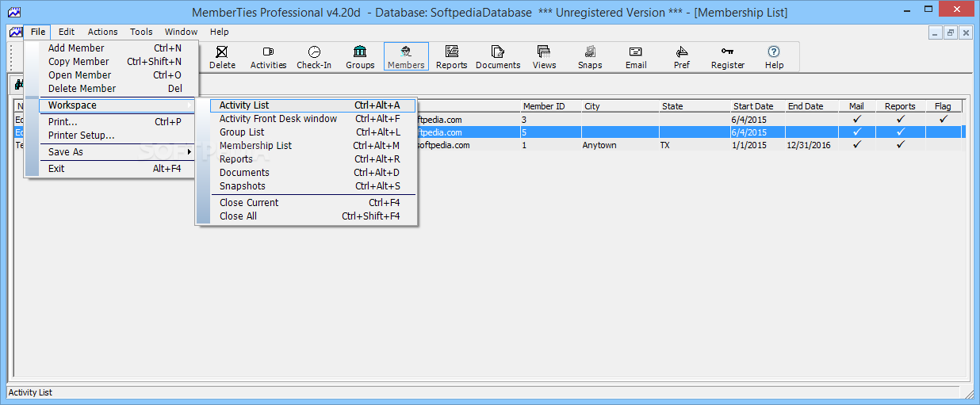Open the Help menu in the menu bar
980x405 pixels.
click(x=220, y=32)
